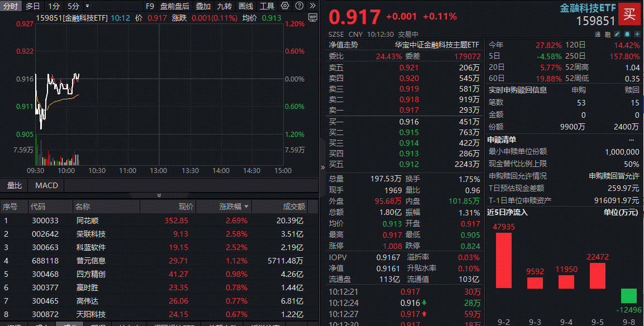Set a price alert via the bell icon
The width and height of the screenshot is (644, 326).
point(627,34)
